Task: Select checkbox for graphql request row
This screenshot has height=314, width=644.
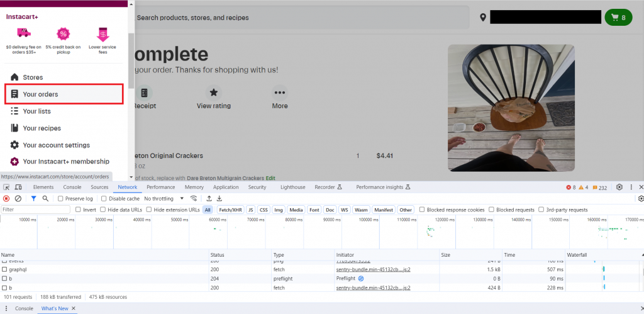Action: [4, 269]
